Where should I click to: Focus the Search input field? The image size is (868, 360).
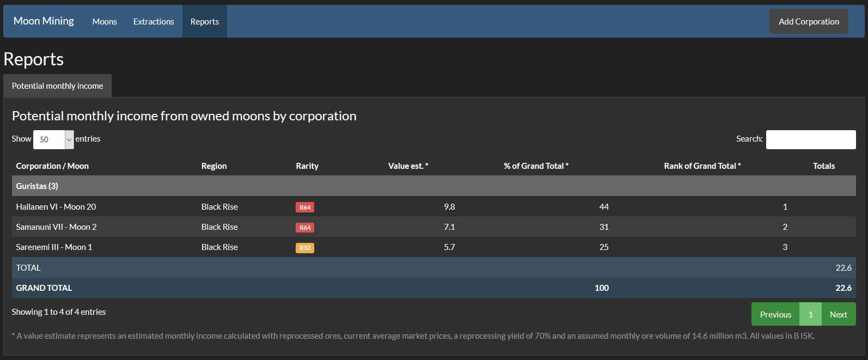(x=810, y=139)
